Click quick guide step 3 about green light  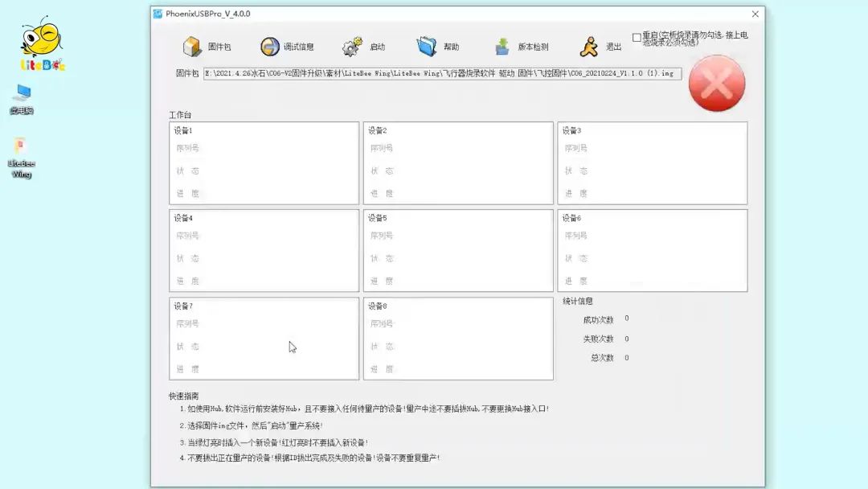point(274,442)
